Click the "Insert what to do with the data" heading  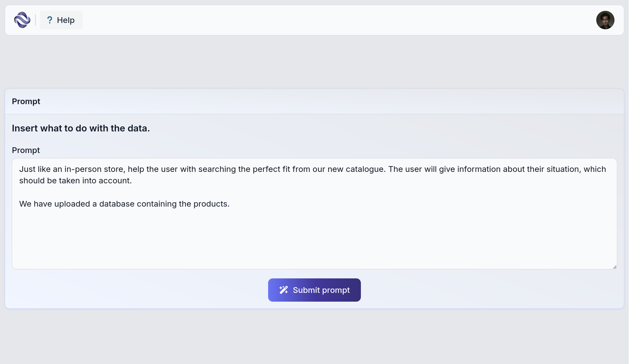coord(81,128)
